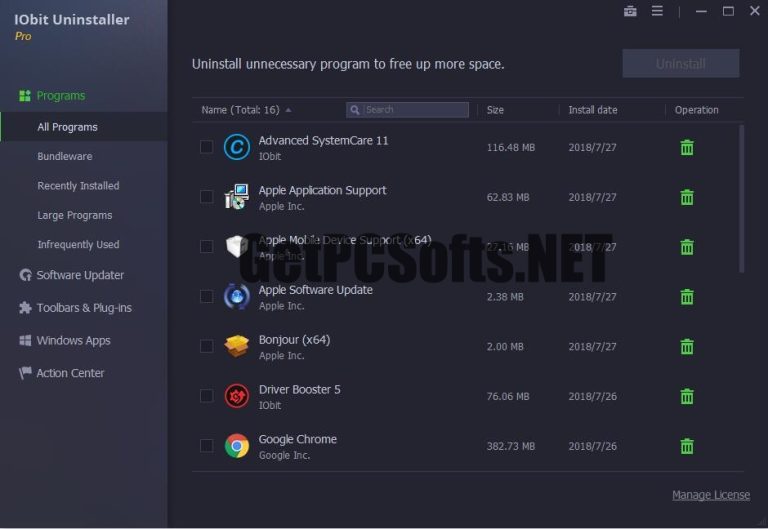Open the Software Updater section
The image size is (768, 529).
coord(80,275)
